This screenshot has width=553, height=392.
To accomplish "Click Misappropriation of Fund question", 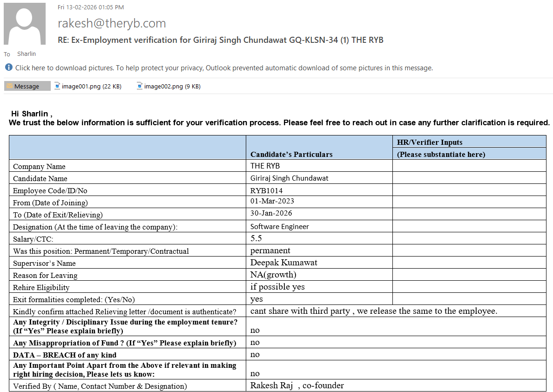I will pos(124,343).
